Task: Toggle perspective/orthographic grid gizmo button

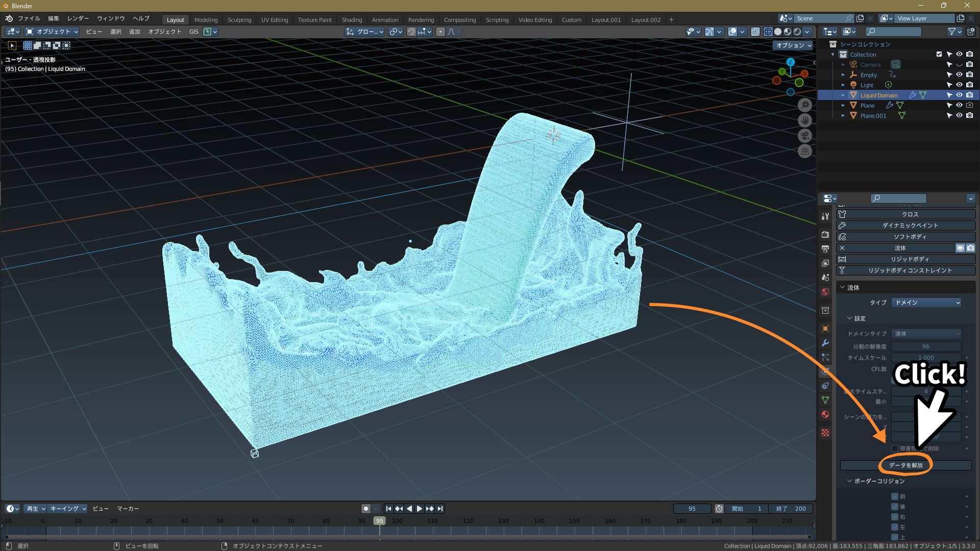Action: click(805, 151)
